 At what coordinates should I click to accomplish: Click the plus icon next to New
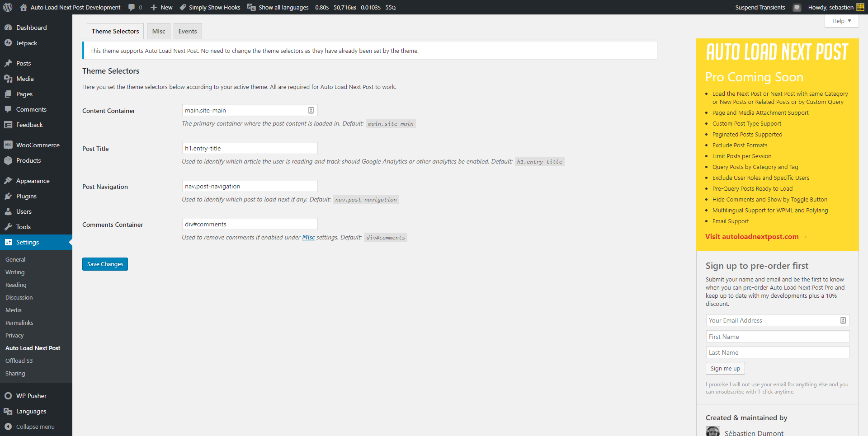point(154,7)
